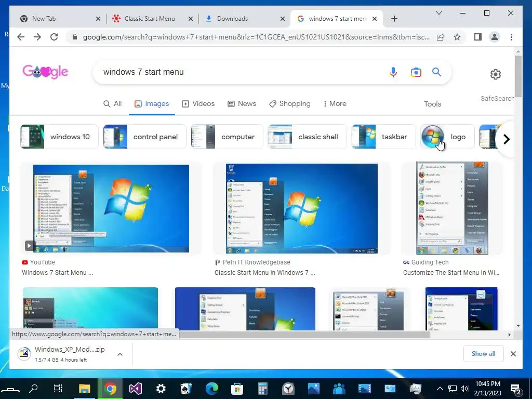Filter results by the windows 10 chip
The width and height of the screenshot is (532, 399).
point(59,137)
